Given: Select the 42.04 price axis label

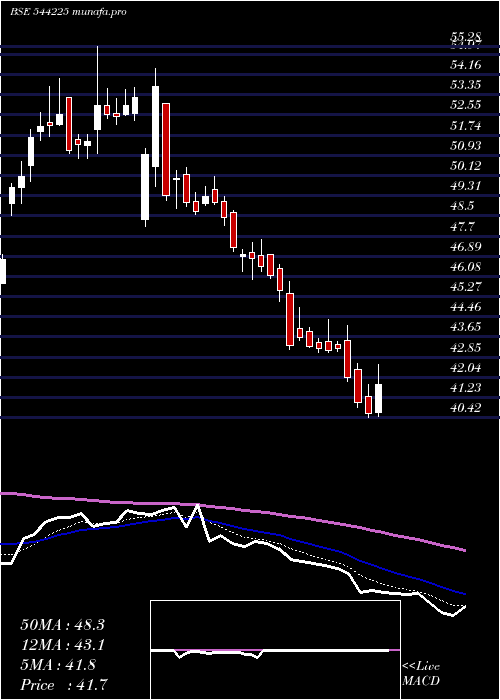Looking at the screenshot, I should tap(465, 368).
